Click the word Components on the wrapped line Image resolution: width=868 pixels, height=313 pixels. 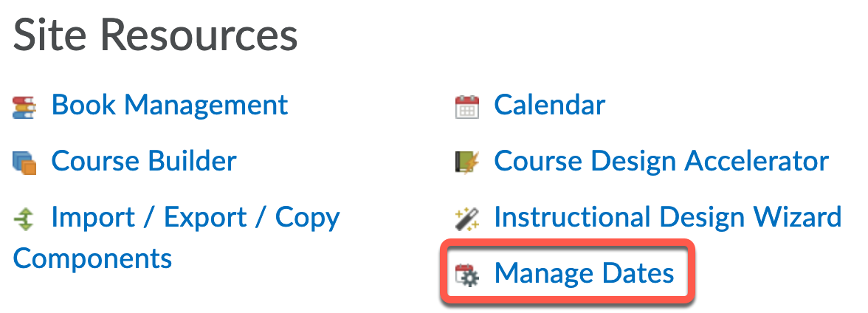92,258
